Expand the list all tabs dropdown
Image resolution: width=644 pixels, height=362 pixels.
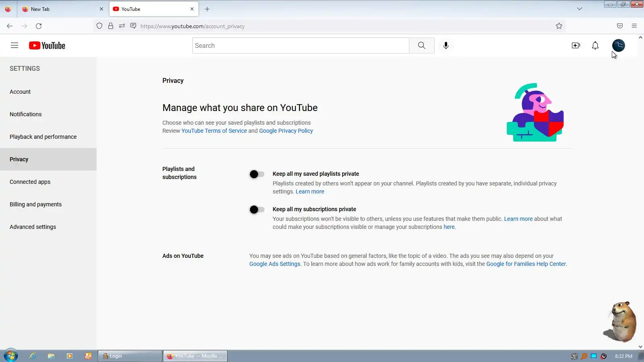click(x=580, y=9)
